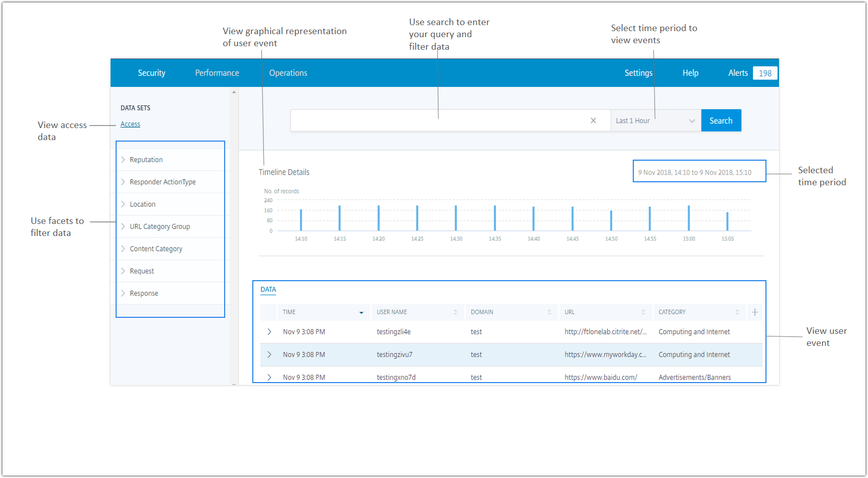Click the 14:30 bar in the timeline chart

456,218
